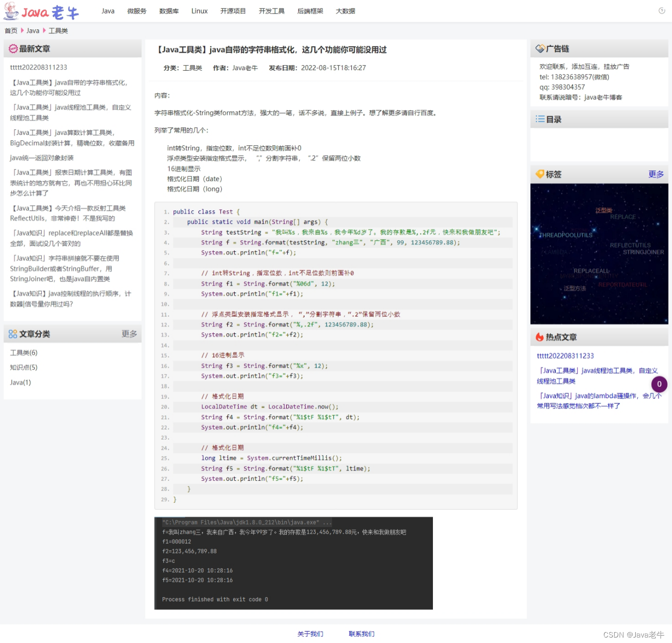Click the tag icon beside 标签
This screenshot has width=672, height=643.
click(540, 174)
